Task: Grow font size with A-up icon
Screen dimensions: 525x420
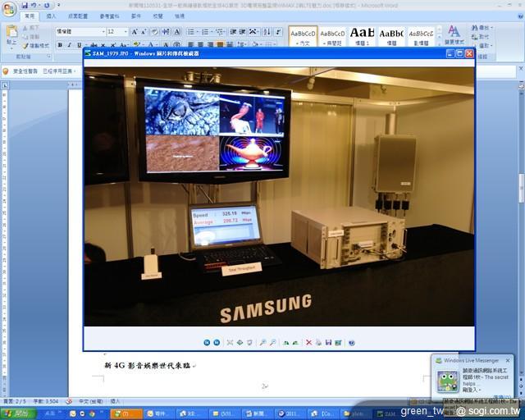Action: 135,32
